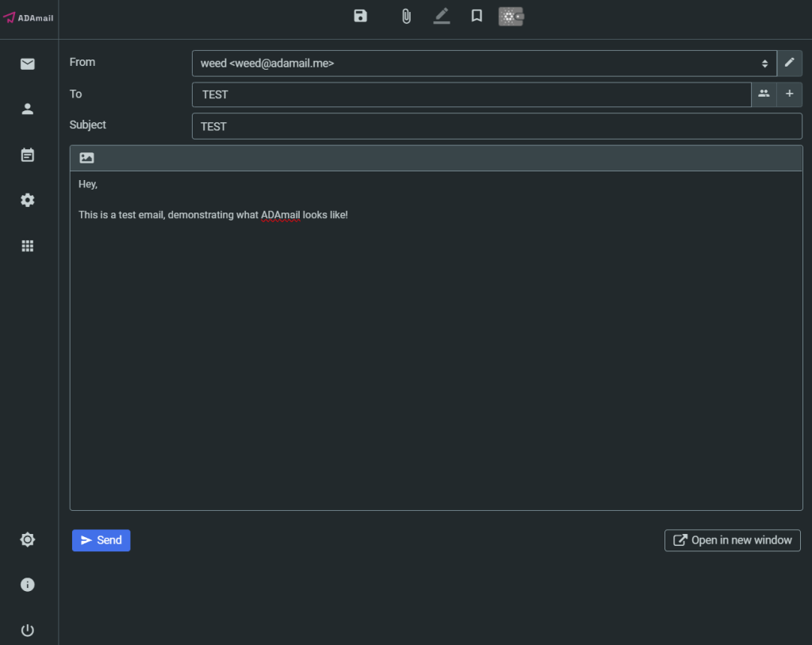
Task: Click the Subject label
Action: 87,125
